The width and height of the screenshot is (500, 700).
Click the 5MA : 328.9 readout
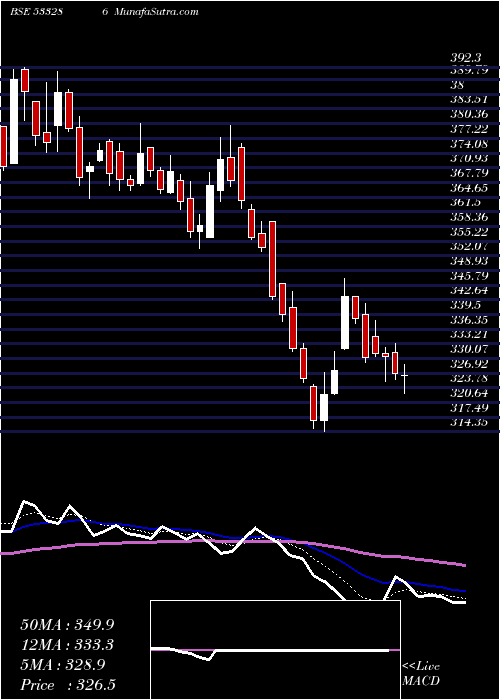(63, 665)
